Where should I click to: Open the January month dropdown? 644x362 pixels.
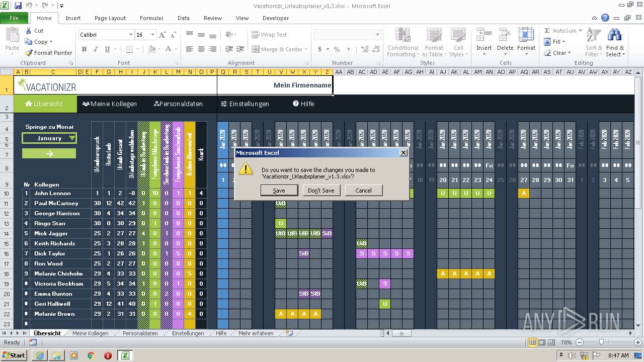[x=72, y=138]
